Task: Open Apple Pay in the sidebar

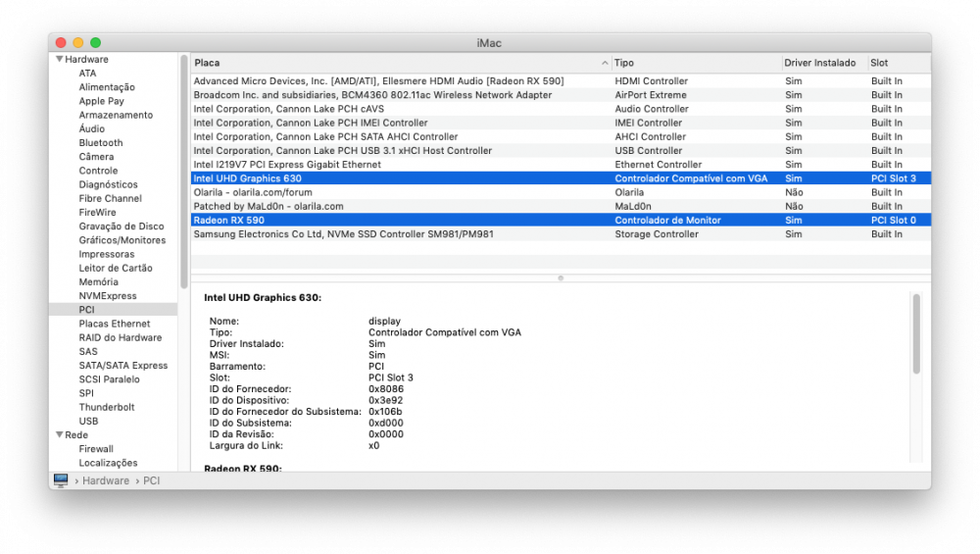Action: click(101, 101)
